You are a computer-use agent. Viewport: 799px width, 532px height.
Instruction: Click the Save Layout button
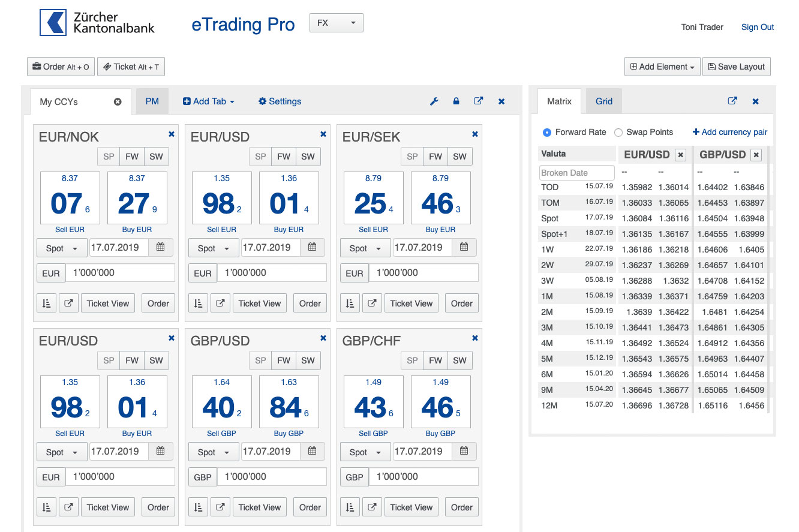pos(736,67)
